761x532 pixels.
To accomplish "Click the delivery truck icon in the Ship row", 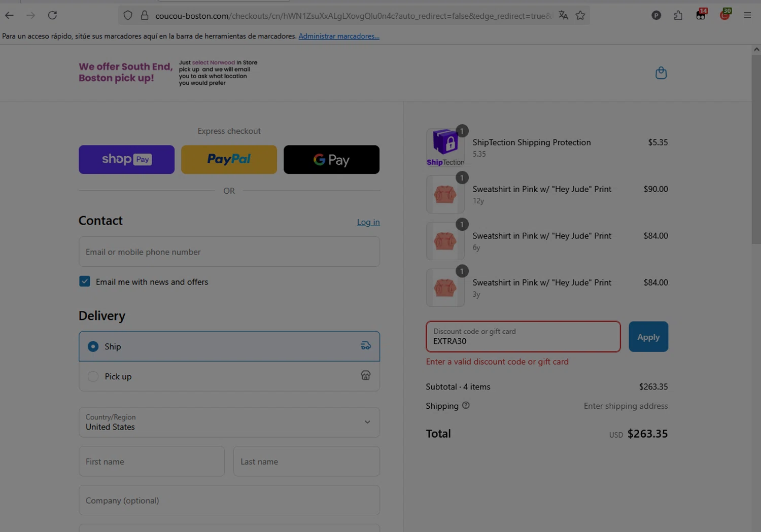I will [366, 346].
